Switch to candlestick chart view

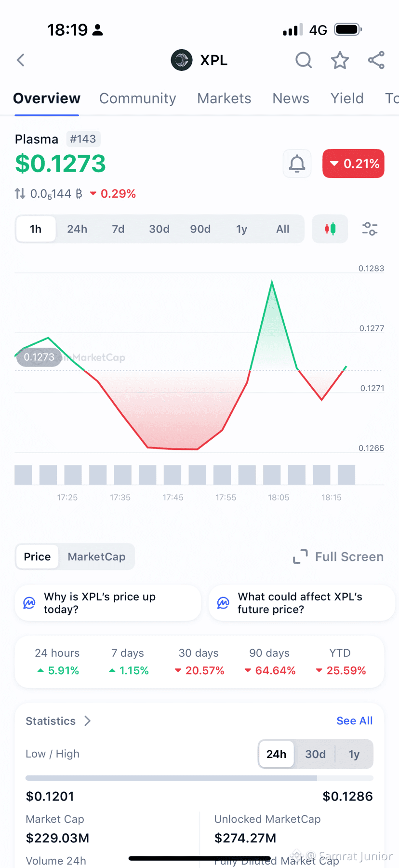(330, 229)
